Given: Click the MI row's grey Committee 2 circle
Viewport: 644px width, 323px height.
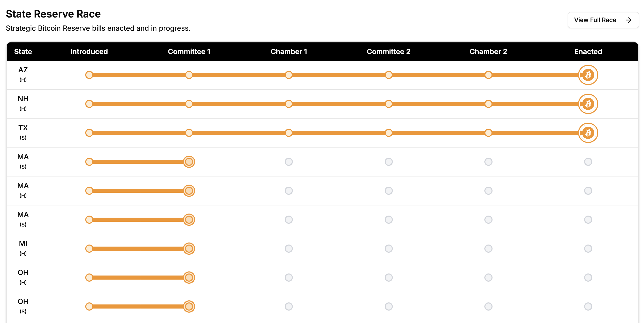Looking at the screenshot, I should [x=388, y=249].
